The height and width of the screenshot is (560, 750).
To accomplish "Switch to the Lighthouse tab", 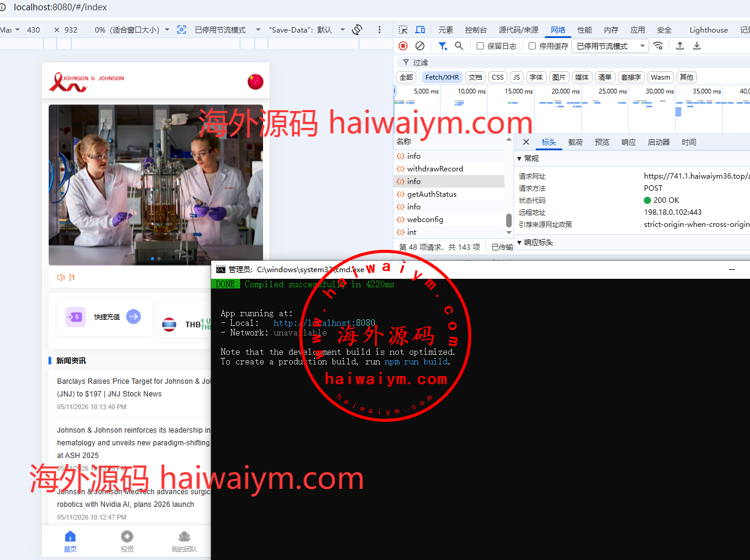I will pyautogui.click(x=708, y=30).
